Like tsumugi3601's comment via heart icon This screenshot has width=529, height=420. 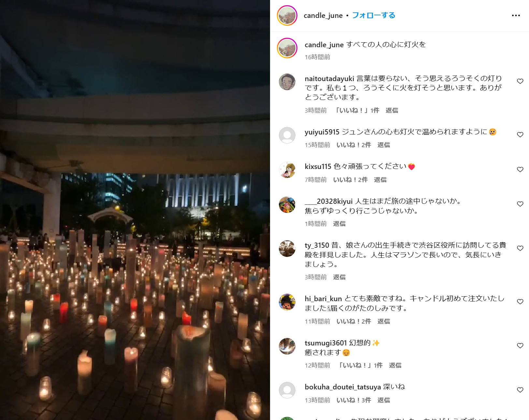[x=520, y=345]
